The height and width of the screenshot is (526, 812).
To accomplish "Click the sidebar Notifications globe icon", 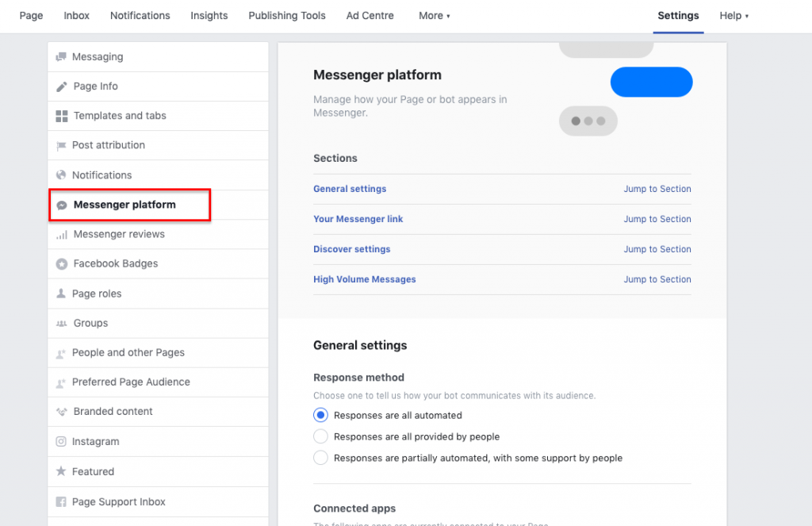I will point(61,175).
